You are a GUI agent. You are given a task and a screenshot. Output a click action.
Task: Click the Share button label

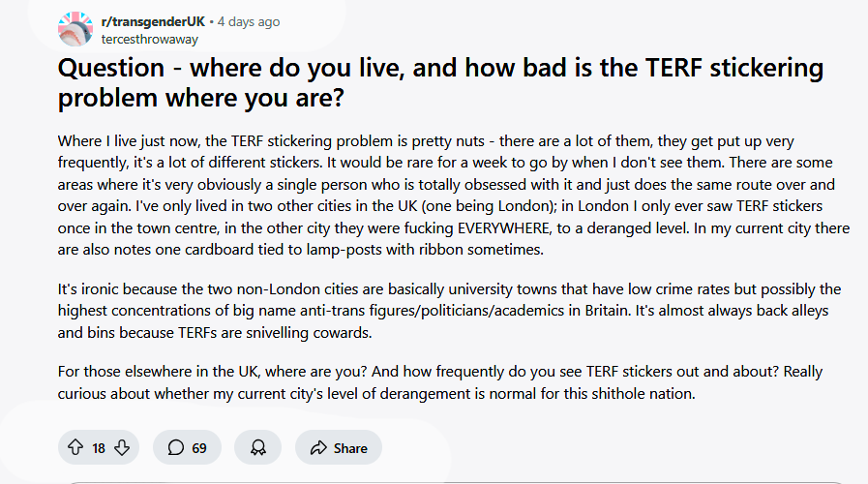[x=350, y=448]
